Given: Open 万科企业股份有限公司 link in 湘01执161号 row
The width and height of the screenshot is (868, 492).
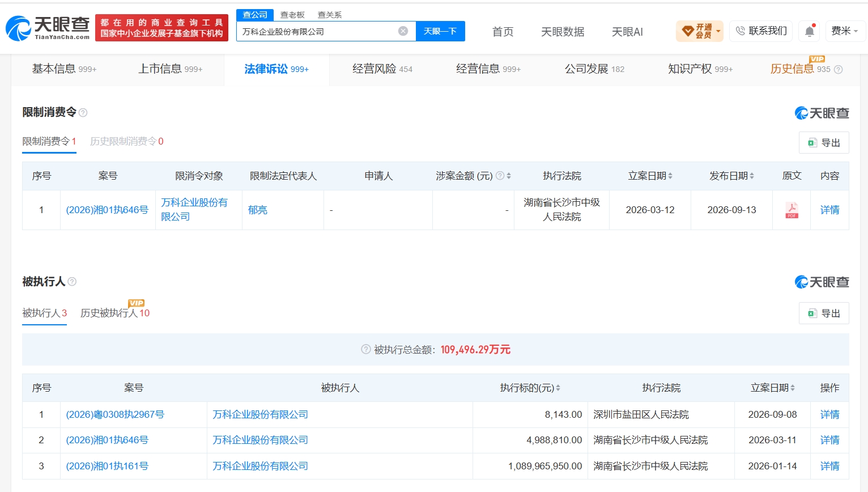Looking at the screenshot, I should [x=261, y=466].
